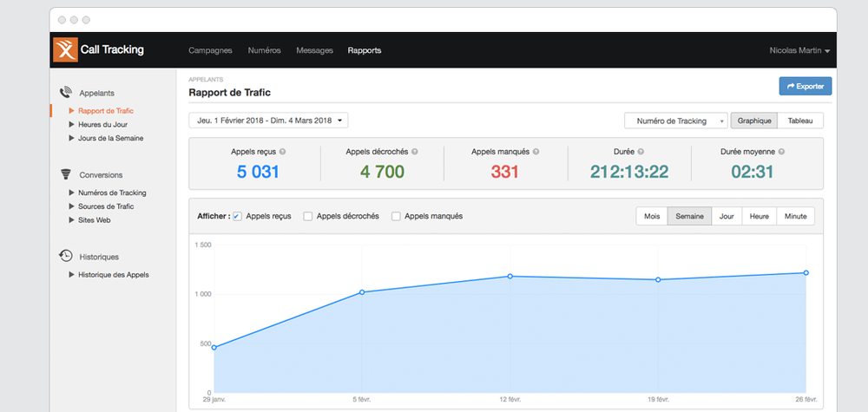The image size is (868, 412).
Task: Click help icon next to Appels reçus
Action: coord(282,152)
